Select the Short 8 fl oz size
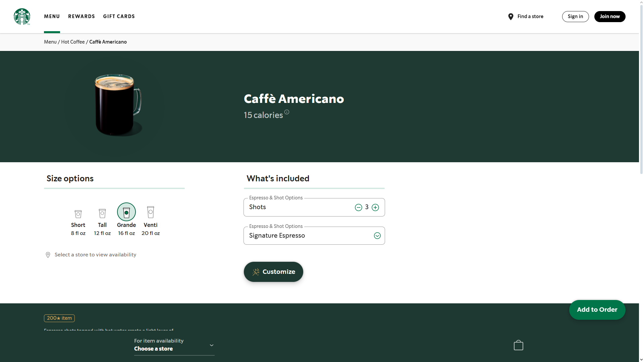 tap(78, 223)
